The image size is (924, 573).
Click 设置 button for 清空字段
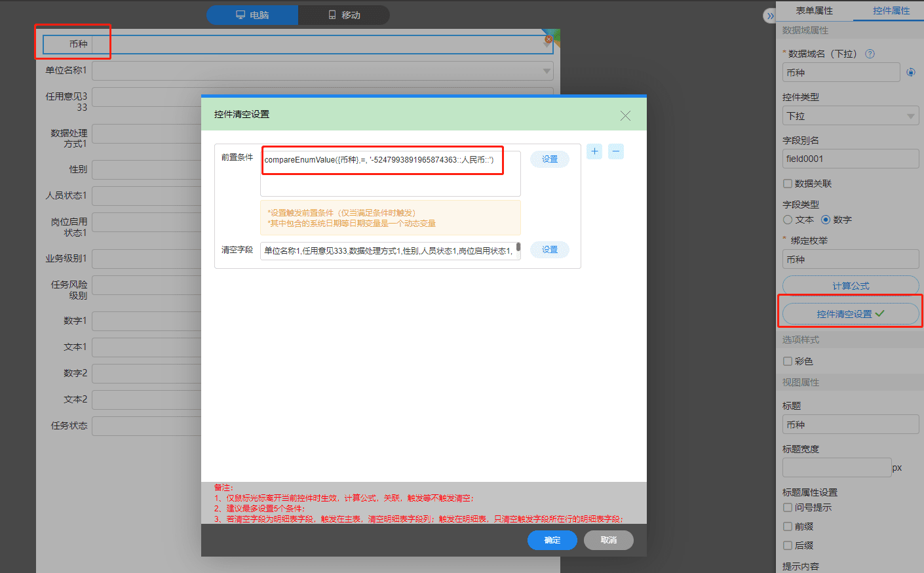(550, 250)
